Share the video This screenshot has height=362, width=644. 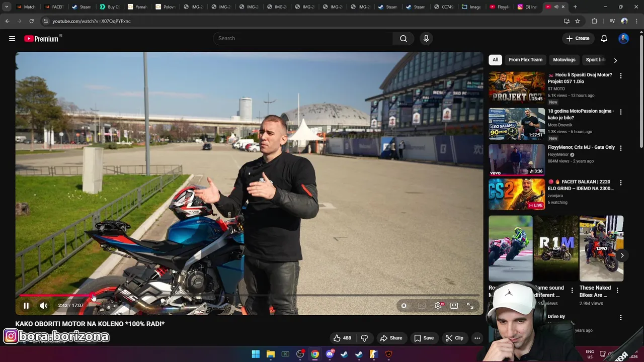click(x=391, y=338)
